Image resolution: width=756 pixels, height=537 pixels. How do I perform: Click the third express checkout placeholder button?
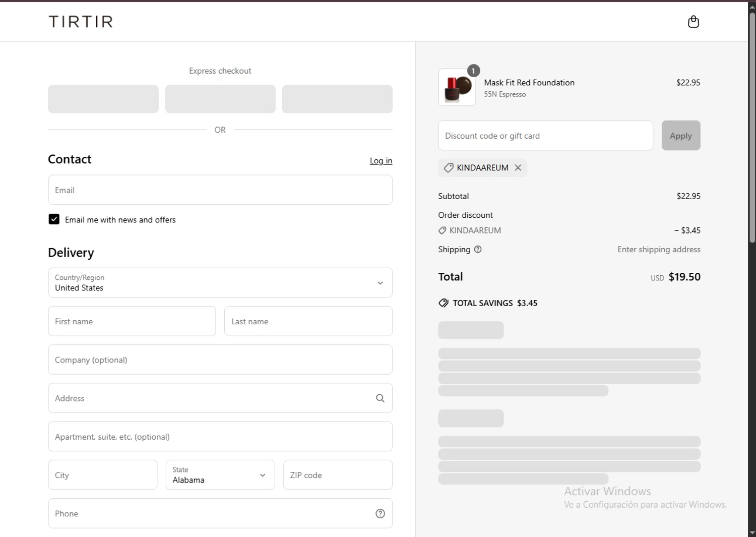point(337,99)
